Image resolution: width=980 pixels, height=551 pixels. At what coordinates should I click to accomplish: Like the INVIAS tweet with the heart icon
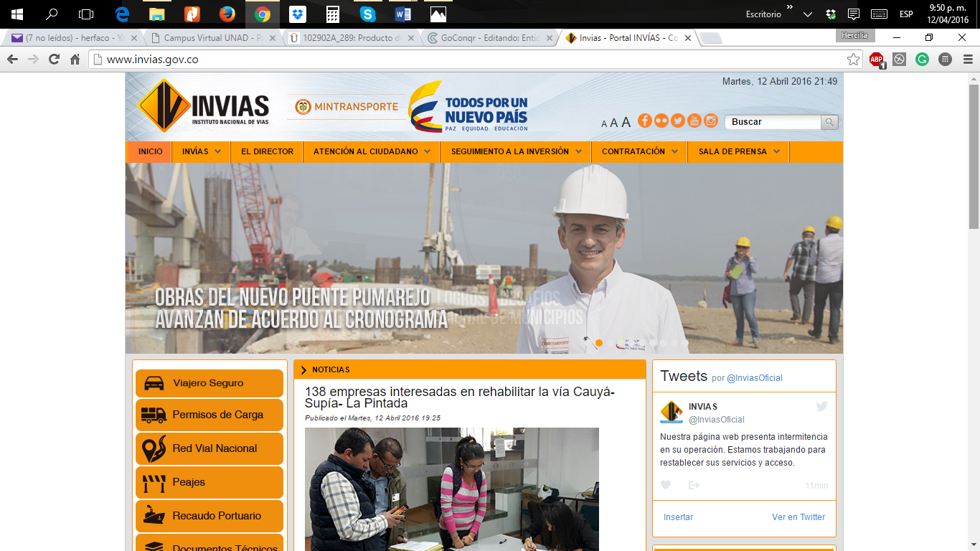[x=666, y=486]
